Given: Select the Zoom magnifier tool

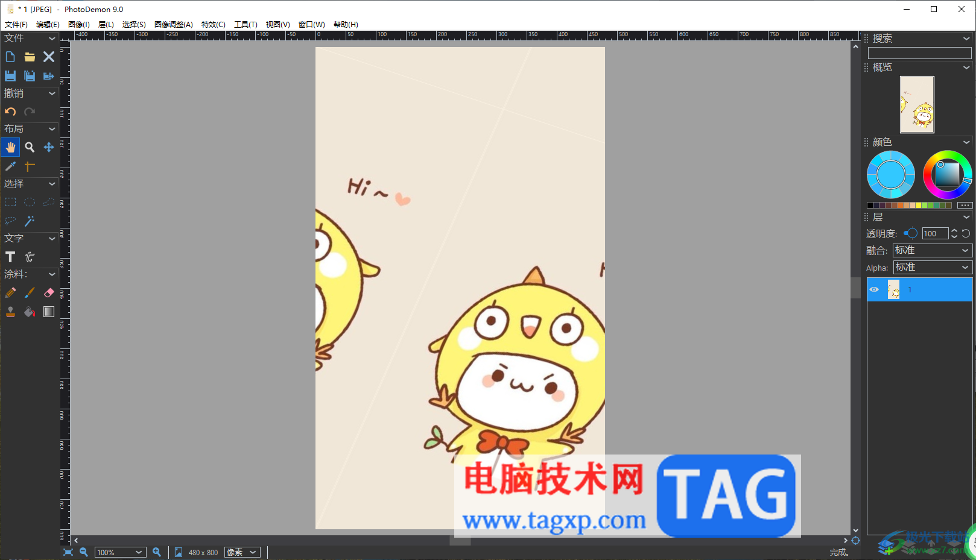Looking at the screenshot, I should tap(30, 147).
